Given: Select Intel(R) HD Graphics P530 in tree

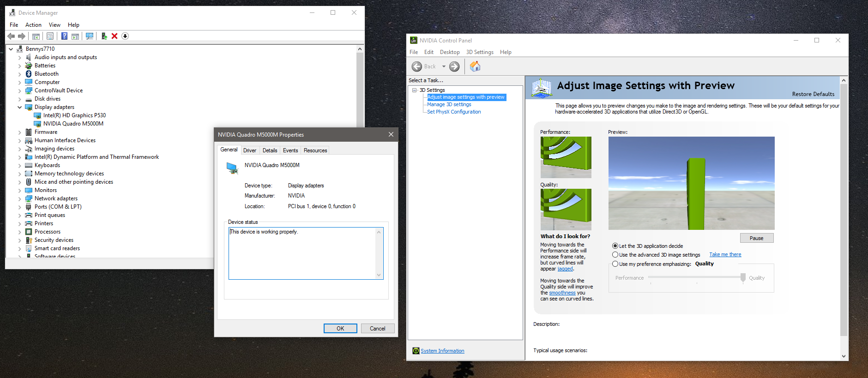Looking at the screenshot, I should (x=74, y=115).
